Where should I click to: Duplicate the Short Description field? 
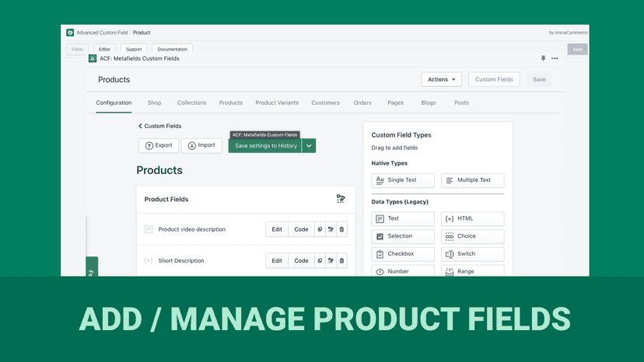pyautogui.click(x=320, y=260)
